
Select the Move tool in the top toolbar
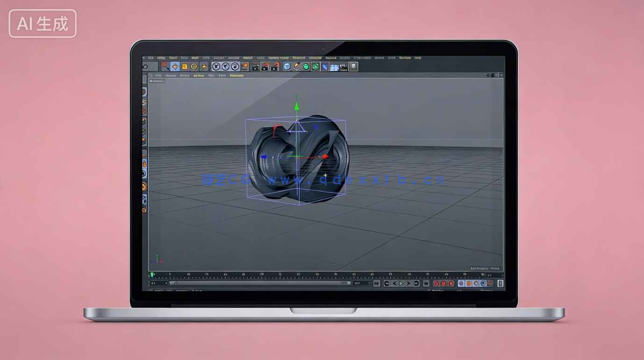[175, 66]
